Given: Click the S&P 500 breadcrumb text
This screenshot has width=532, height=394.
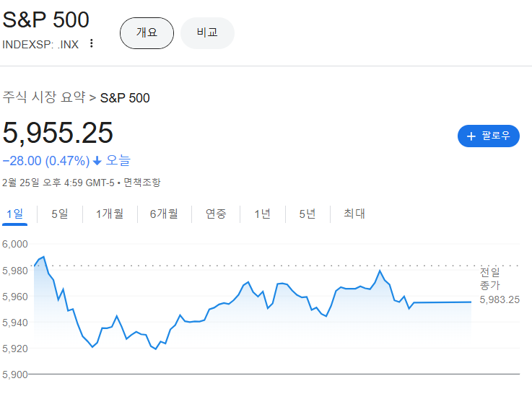Looking at the screenshot, I should [125, 98].
